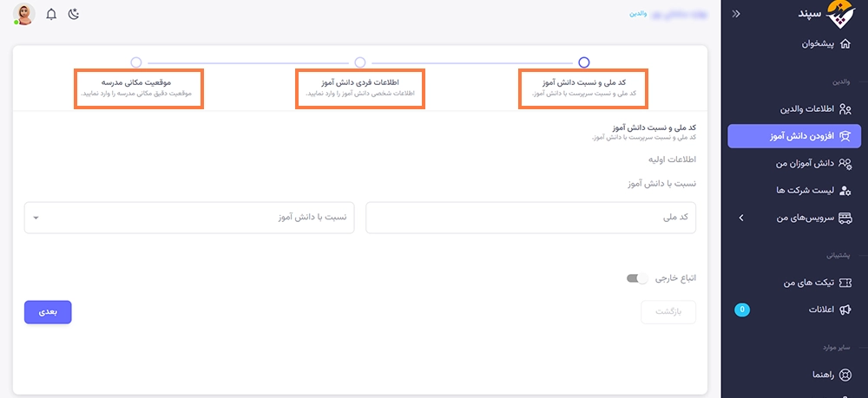Click the پیشخوان home icon
Screen dimensions: 868x398
click(x=845, y=43)
